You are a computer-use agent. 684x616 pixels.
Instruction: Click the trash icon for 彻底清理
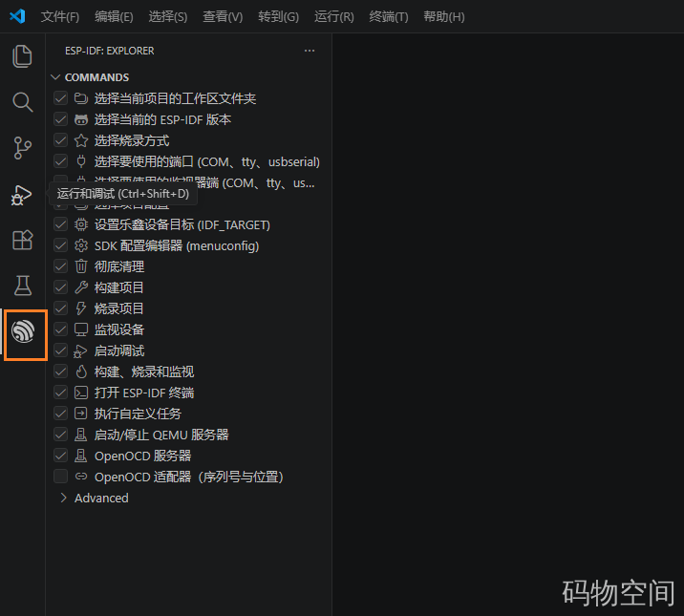[80, 266]
